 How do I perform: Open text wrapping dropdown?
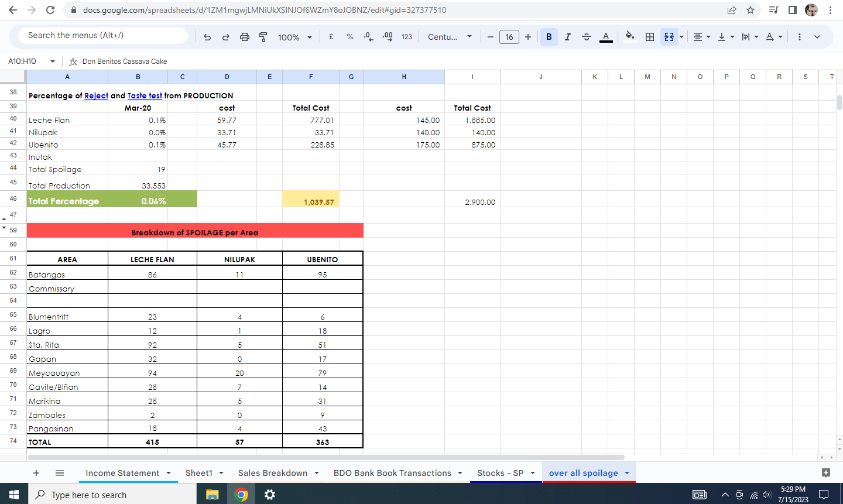(x=750, y=37)
